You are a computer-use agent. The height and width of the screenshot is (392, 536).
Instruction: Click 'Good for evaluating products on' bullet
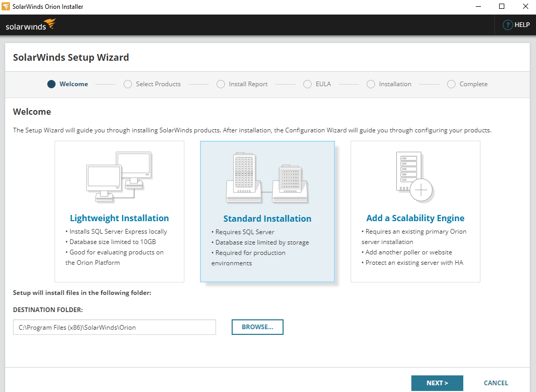[x=114, y=252]
